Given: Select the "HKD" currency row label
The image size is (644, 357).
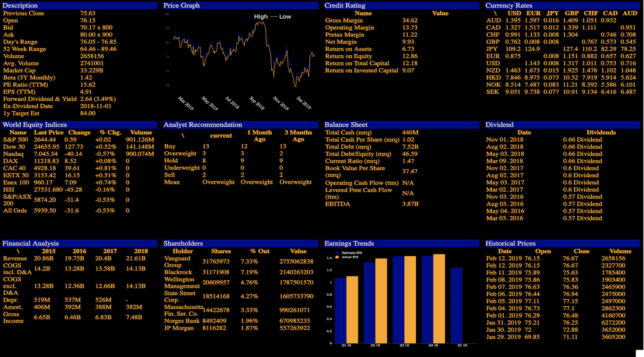Looking at the screenshot, I should pos(494,78).
